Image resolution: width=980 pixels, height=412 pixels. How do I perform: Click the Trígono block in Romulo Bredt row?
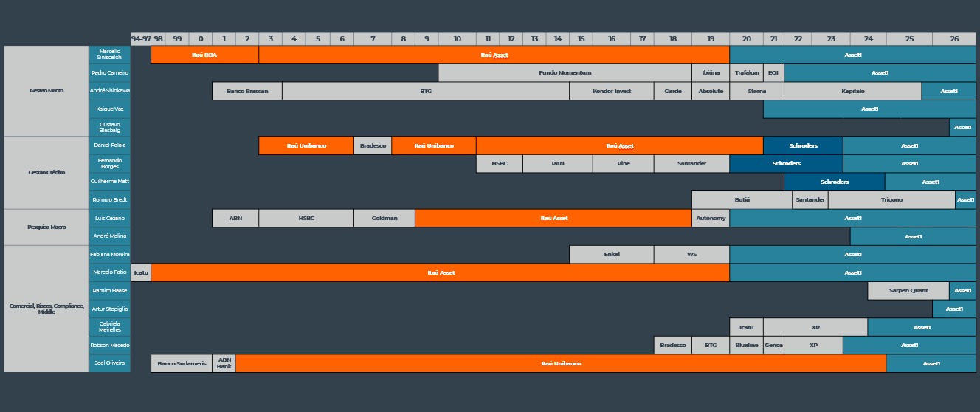pyautogui.click(x=891, y=199)
